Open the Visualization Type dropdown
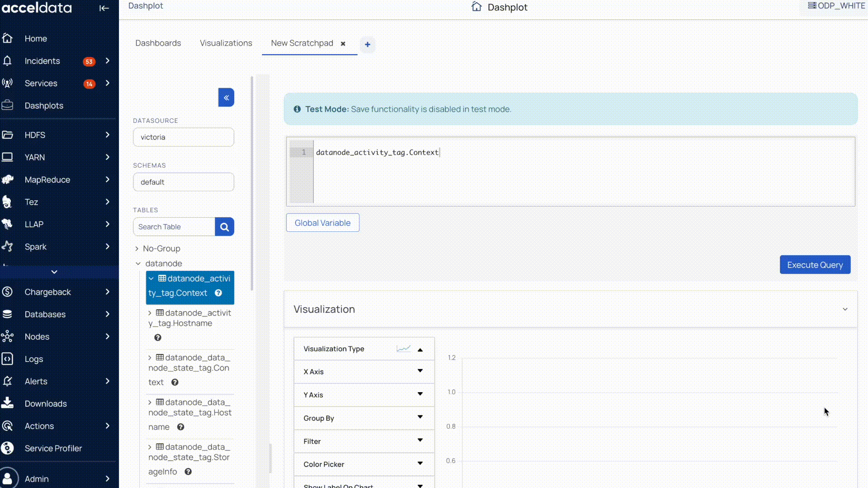Screen dimensions: 868x488 (x=420, y=349)
